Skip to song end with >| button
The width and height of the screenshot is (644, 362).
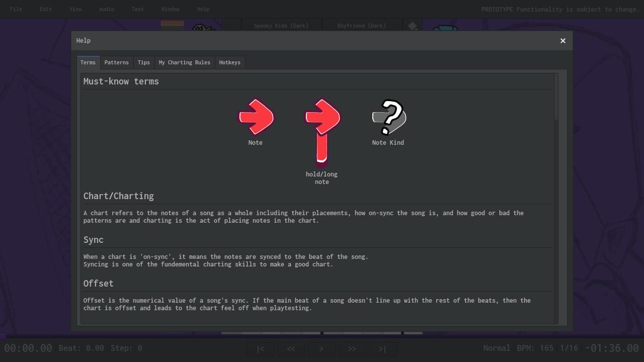click(382, 349)
